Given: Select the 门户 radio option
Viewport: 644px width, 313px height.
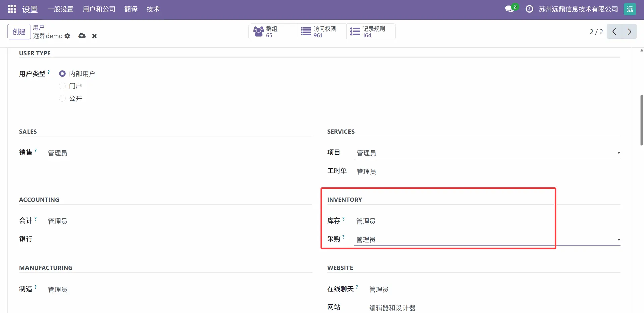Looking at the screenshot, I should point(62,86).
